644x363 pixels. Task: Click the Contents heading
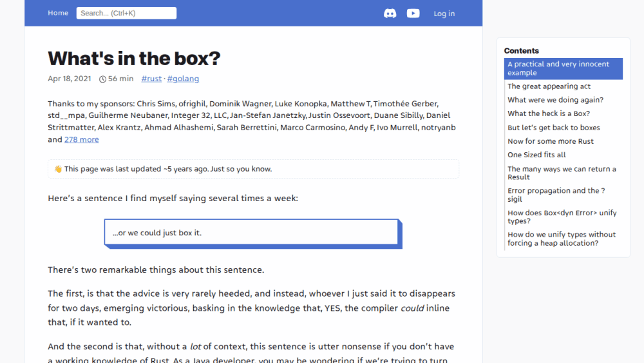point(521,50)
